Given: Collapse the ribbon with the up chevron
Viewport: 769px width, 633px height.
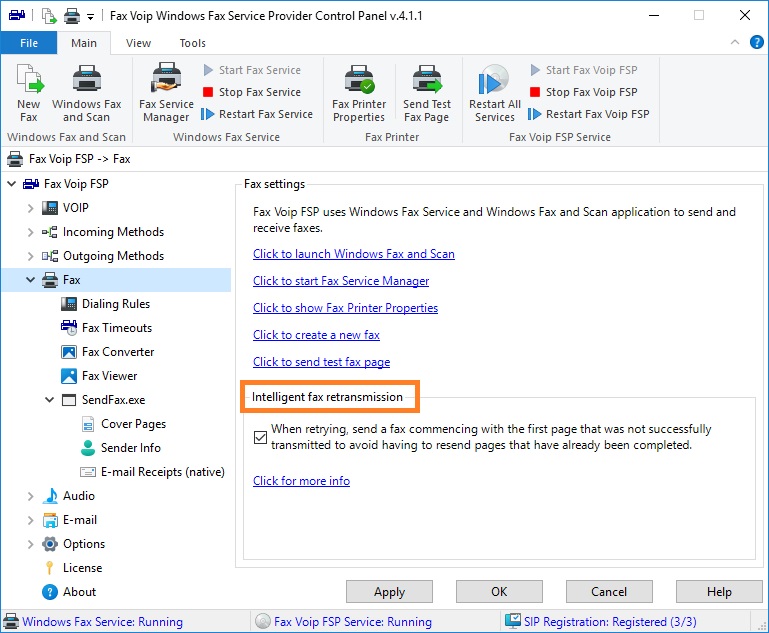Looking at the screenshot, I should click(x=735, y=42).
